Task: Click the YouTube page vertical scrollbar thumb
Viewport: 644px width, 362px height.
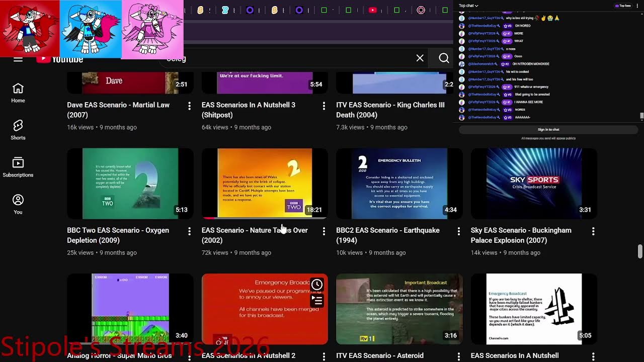Action: (x=640, y=251)
